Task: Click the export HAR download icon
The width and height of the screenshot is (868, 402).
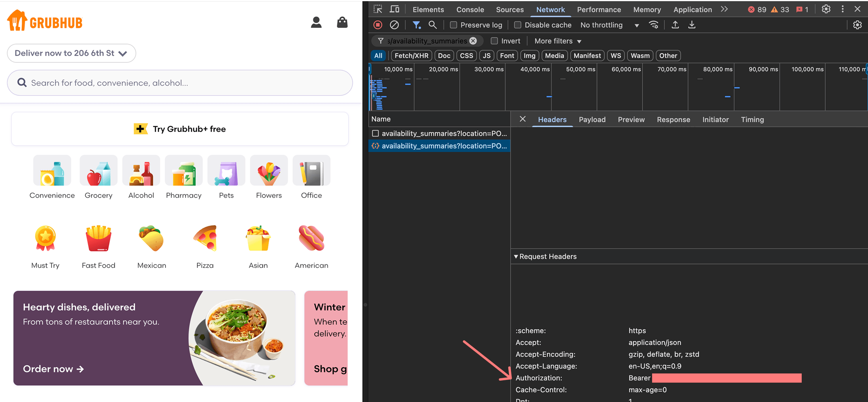Action: 692,25
